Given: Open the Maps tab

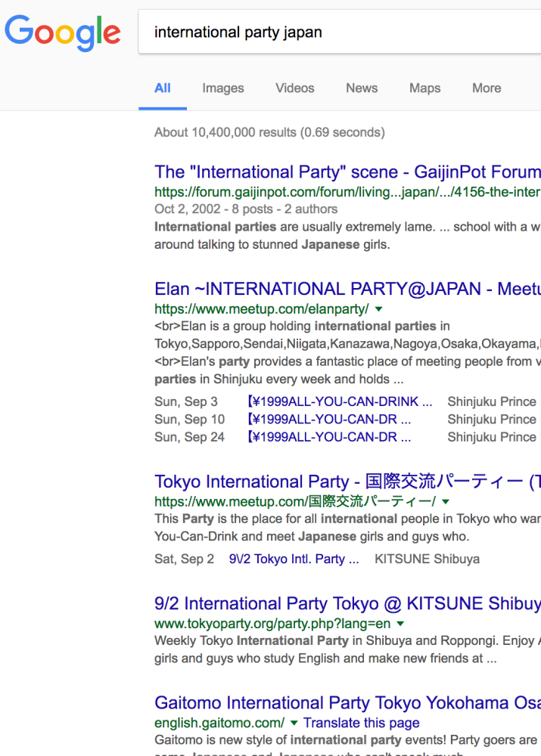Looking at the screenshot, I should [424, 88].
